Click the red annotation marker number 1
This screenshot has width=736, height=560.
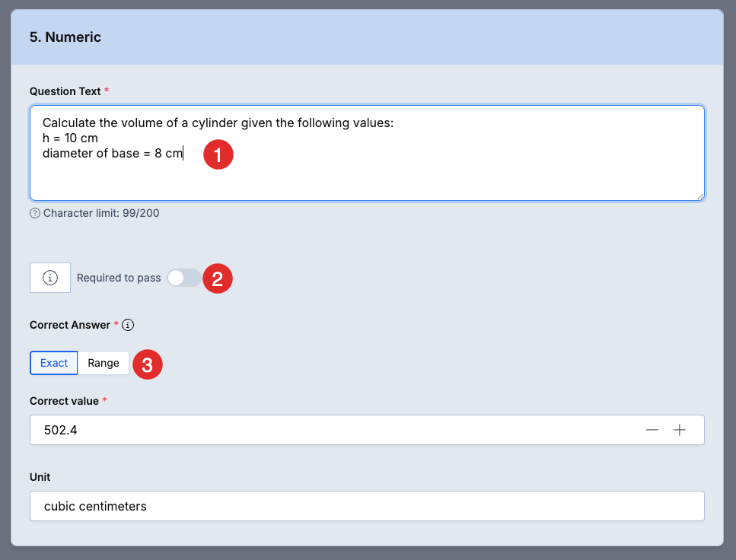click(218, 154)
